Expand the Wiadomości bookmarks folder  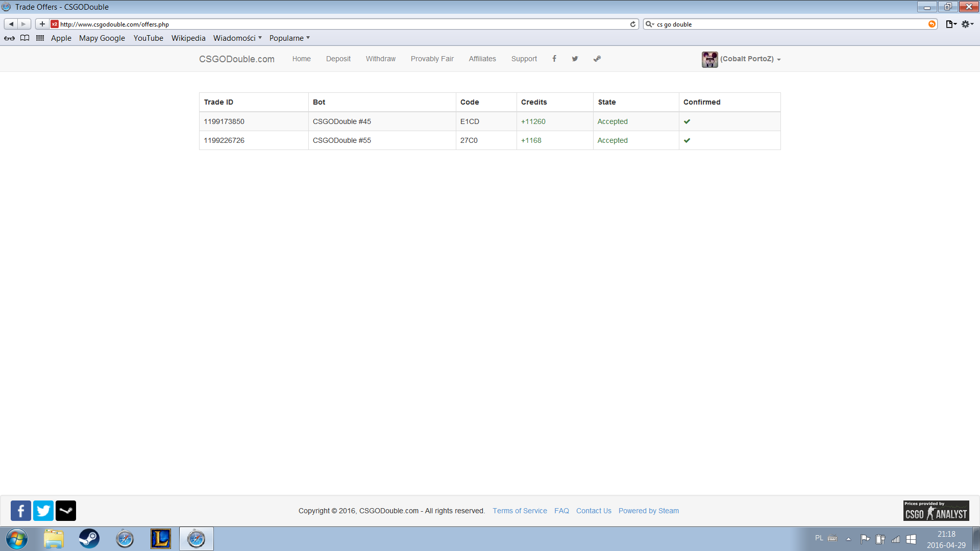tap(237, 38)
